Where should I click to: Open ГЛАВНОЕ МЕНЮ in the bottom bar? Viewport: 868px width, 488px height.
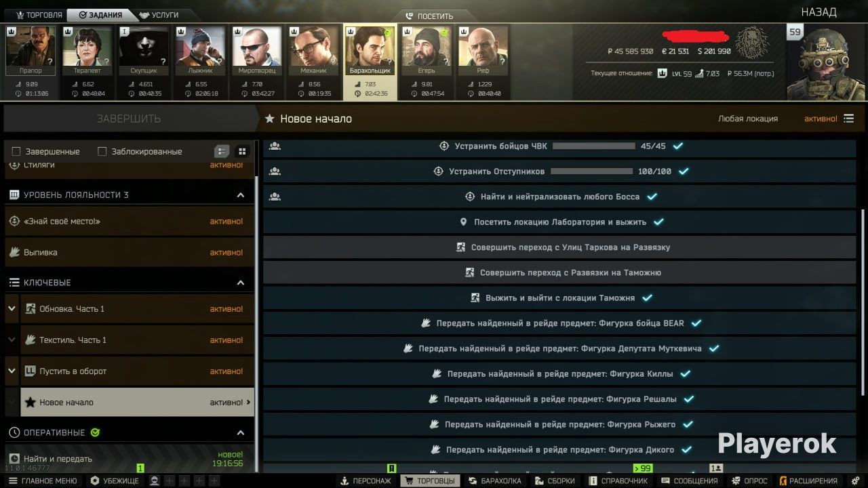pyautogui.click(x=43, y=481)
